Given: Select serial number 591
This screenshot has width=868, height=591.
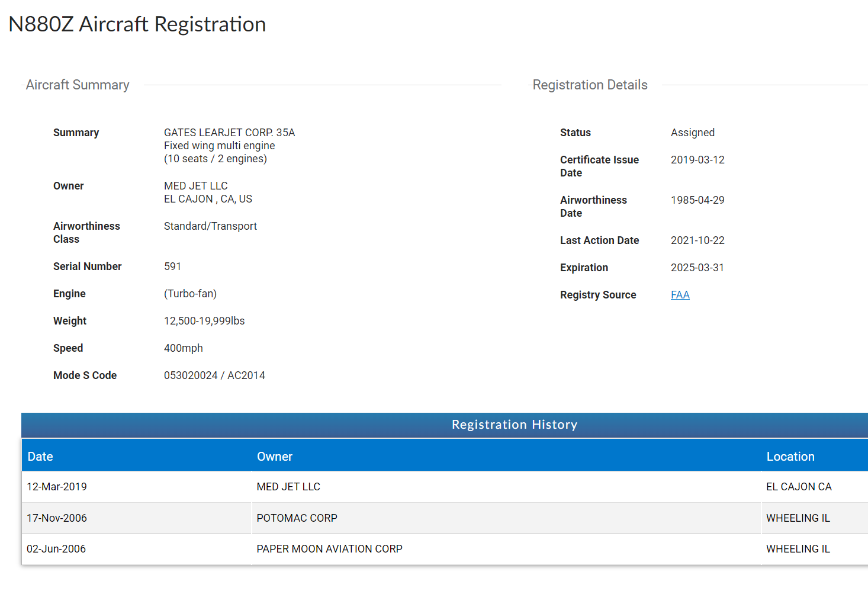Looking at the screenshot, I should (172, 266).
